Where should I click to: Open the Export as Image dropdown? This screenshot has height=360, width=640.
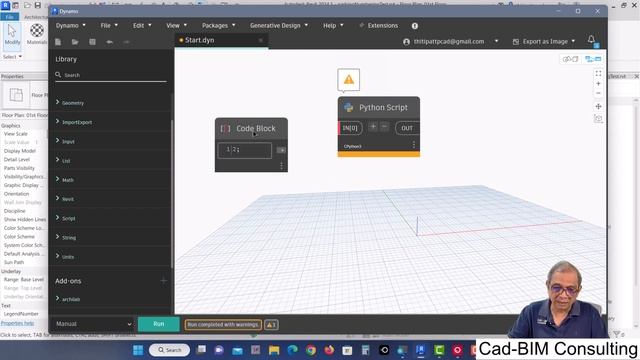pos(544,42)
